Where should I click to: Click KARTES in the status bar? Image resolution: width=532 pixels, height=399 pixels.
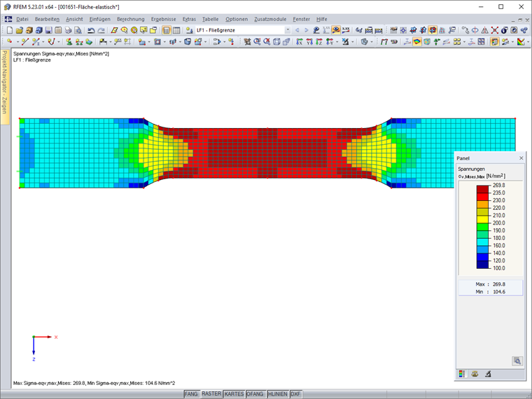tap(234, 394)
